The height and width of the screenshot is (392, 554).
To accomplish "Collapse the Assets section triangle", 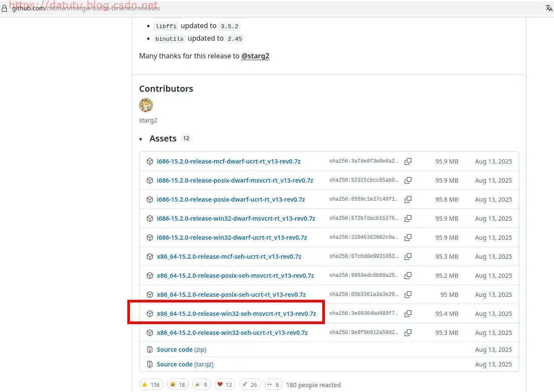I will [141, 139].
